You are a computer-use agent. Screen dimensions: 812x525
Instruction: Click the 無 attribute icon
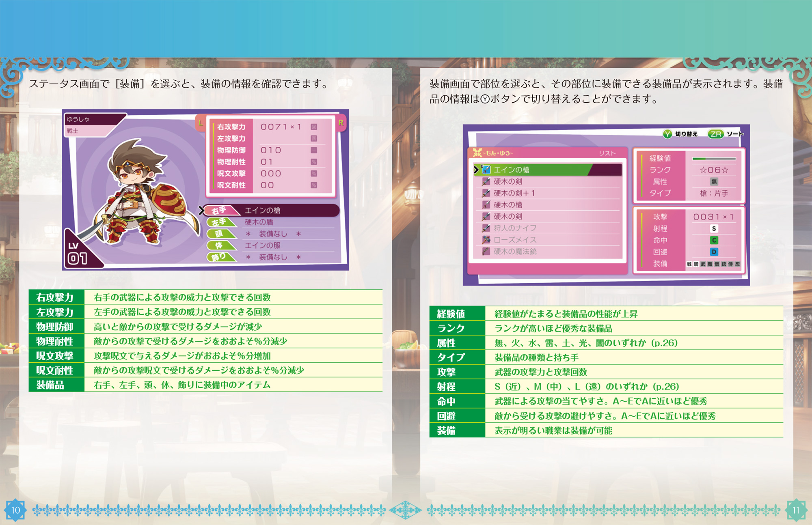pos(714,181)
